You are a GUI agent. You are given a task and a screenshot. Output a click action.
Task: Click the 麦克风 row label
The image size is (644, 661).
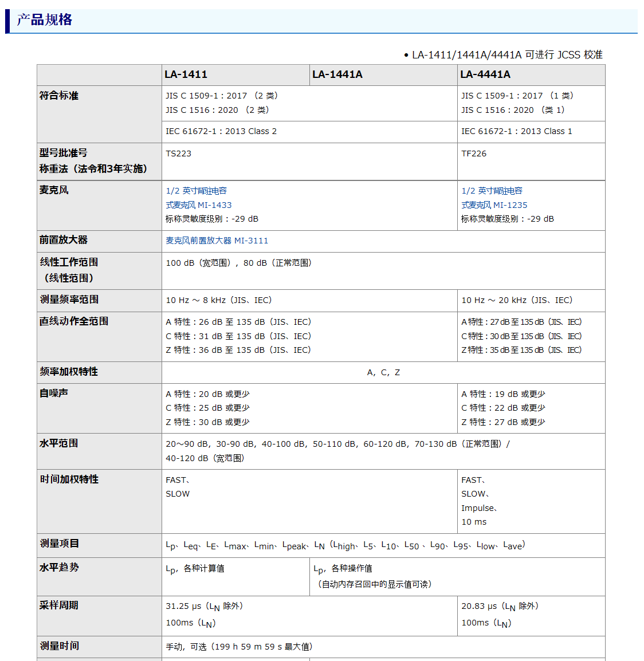coord(54,190)
